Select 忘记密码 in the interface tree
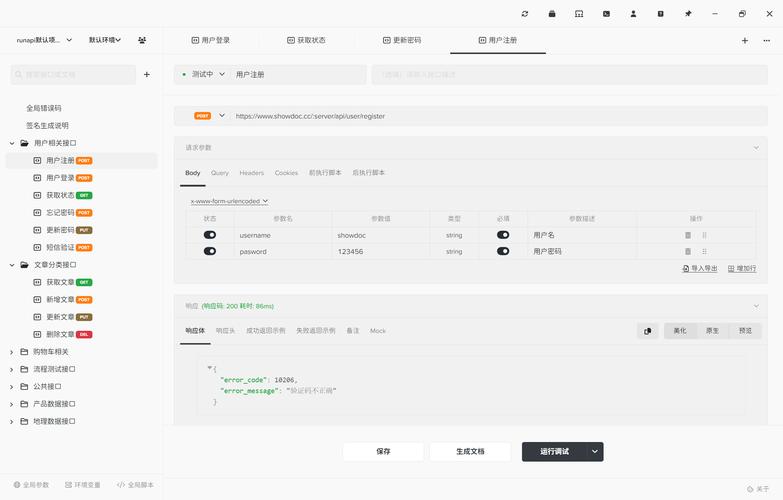Image resolution: width=783 pixels, height=500 pixels. click(x=60, y=212)
